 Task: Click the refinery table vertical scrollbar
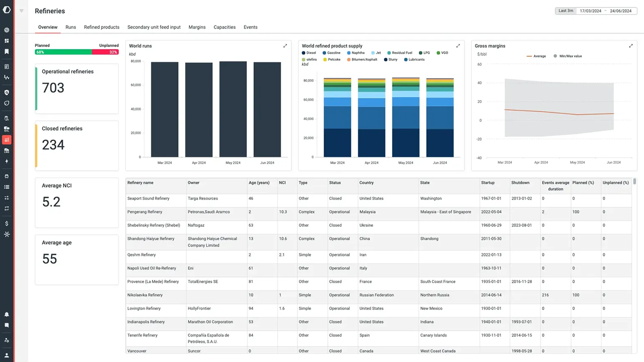click(634, 181)
